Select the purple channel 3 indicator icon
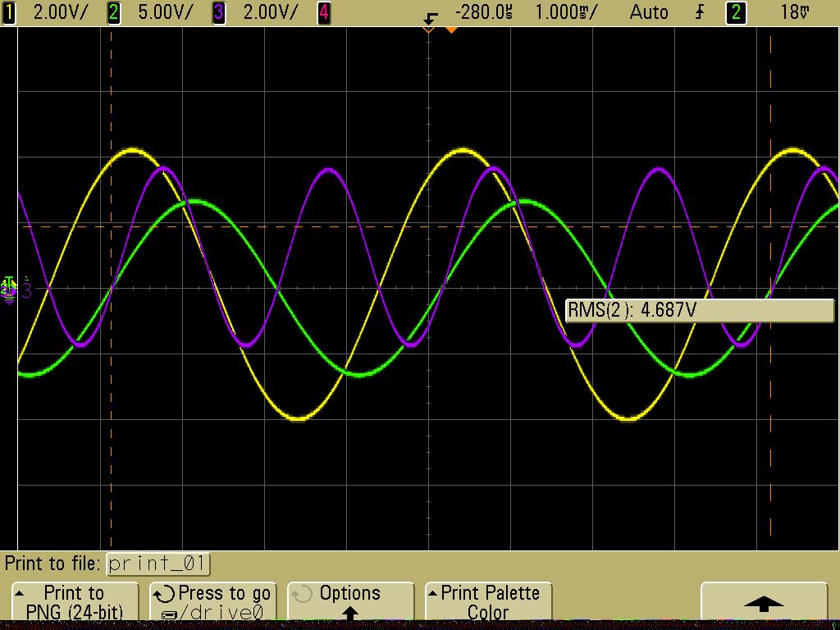The width and height of the screenshot is (840, 630). click(219, 12)
